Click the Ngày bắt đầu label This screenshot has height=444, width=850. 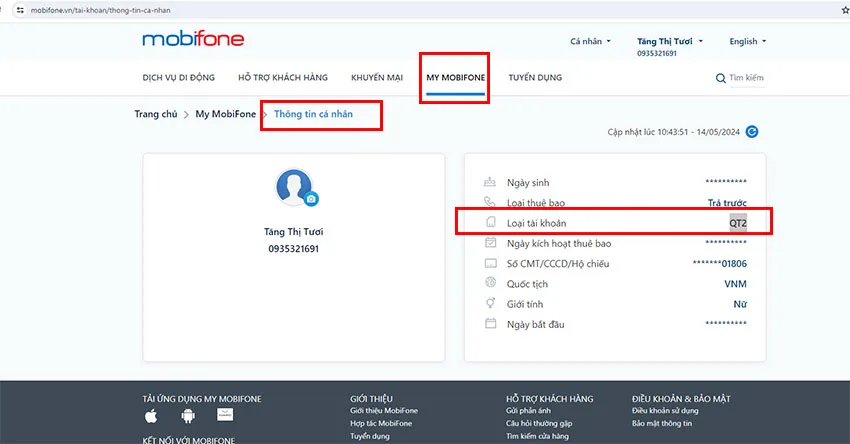536,325
